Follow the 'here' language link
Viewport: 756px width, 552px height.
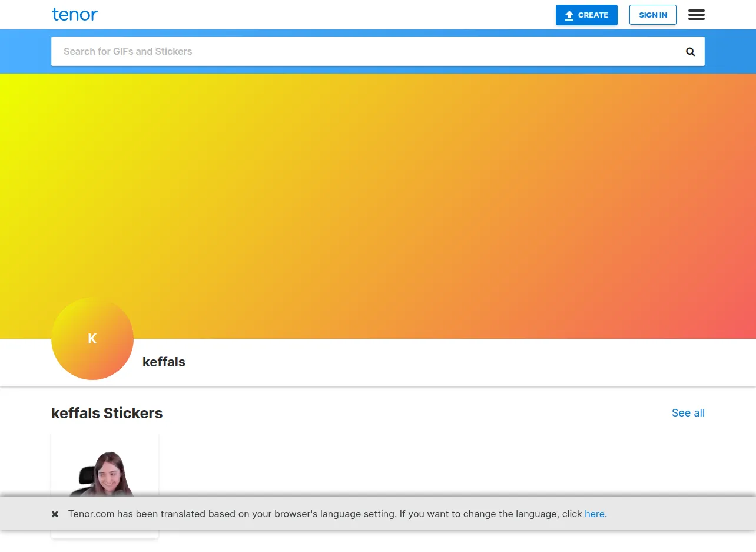pos(595,514)
